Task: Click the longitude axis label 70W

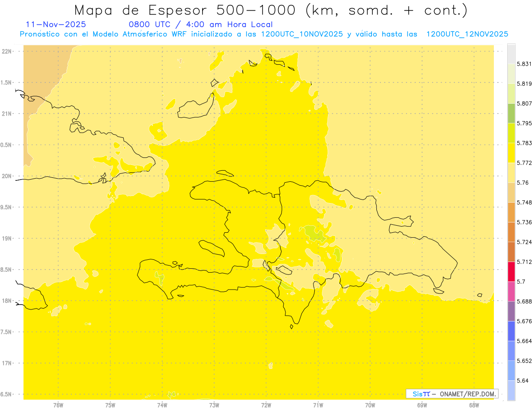Action: (x=370, y=405)
